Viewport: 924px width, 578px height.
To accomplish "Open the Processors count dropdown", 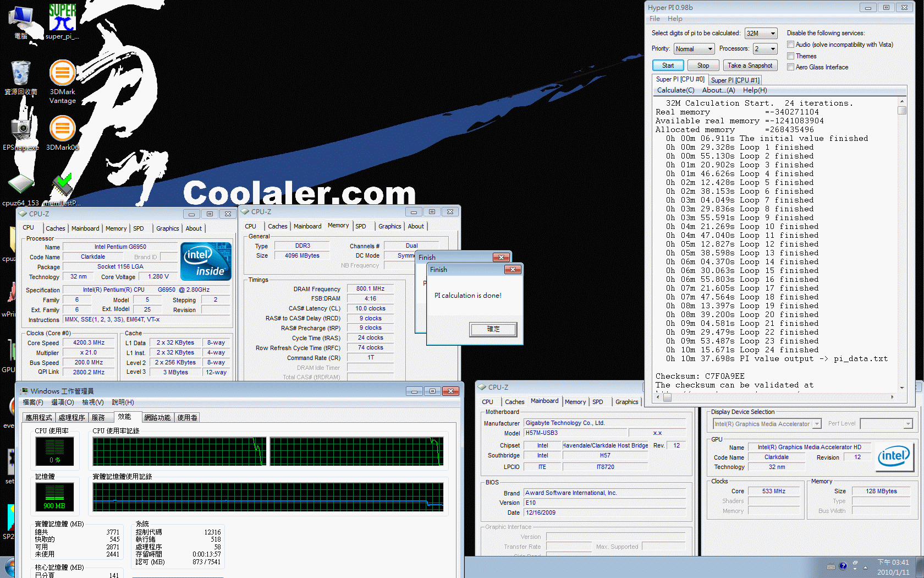I will pyautogui.click(x=765, y=49).
